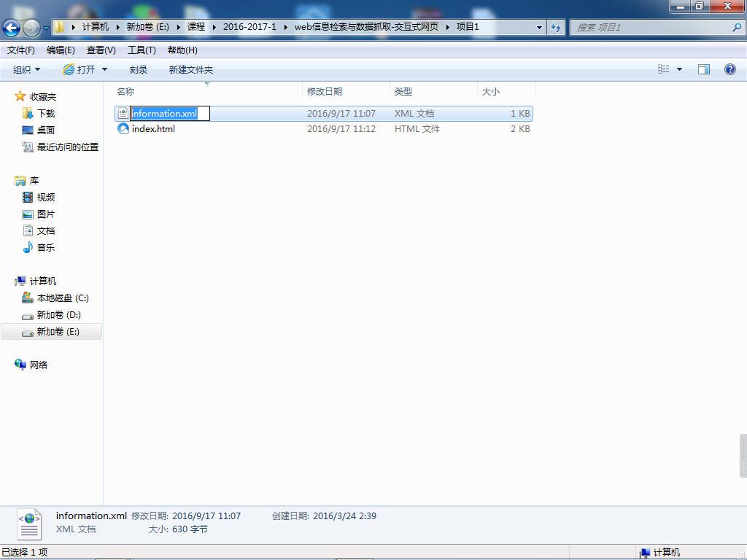Screen dimensions: 747x560
Task: Click the index.html file icon
Action: coord(123,128)
